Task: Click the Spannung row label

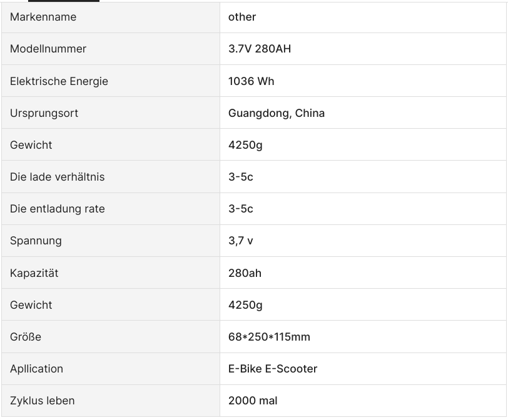Action: coord(36,241)
